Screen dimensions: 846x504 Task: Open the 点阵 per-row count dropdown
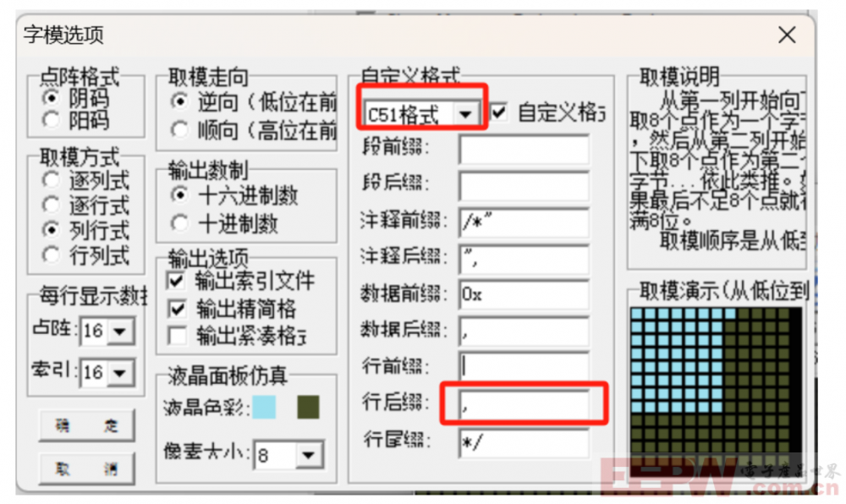tap(120, 331)
